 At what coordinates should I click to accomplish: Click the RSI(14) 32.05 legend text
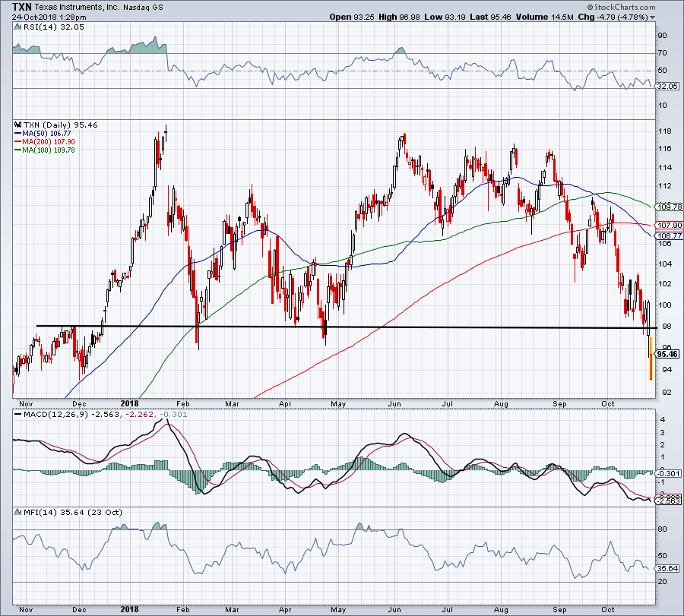[x=54, y=27]
